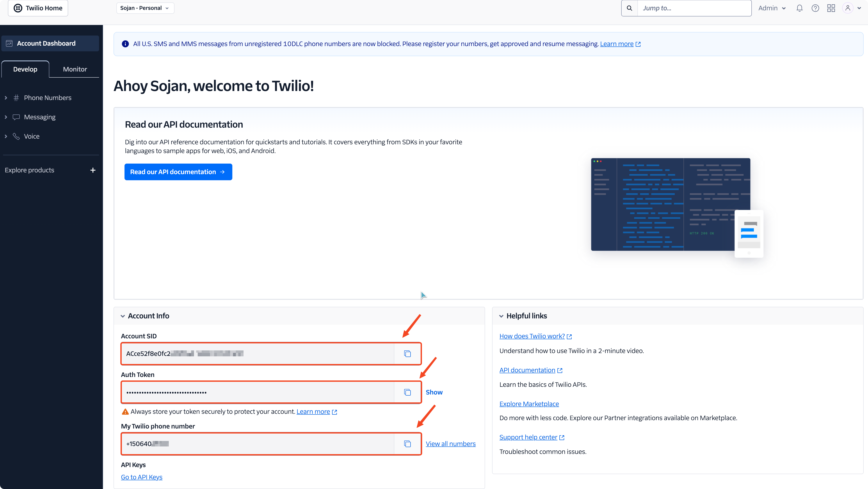Copy the Account SID value
Viewport: 868px width, 489px height.
[407, 353]
